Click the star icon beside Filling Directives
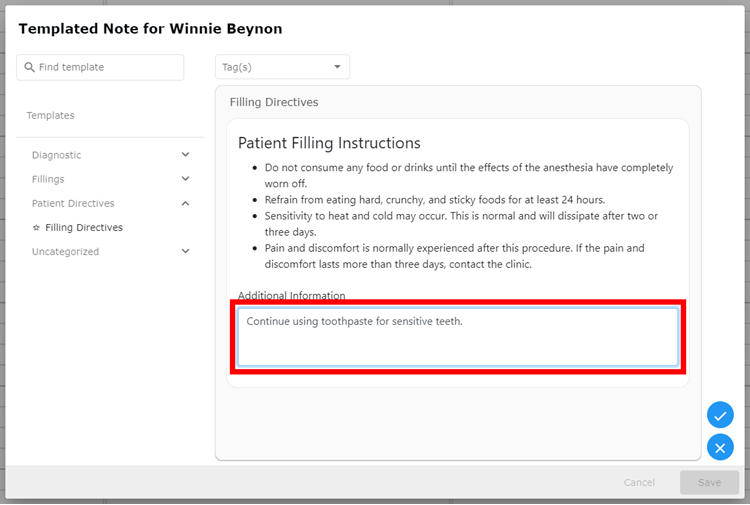The height and width of the screenshot is (505, 750). coord(36,228)
